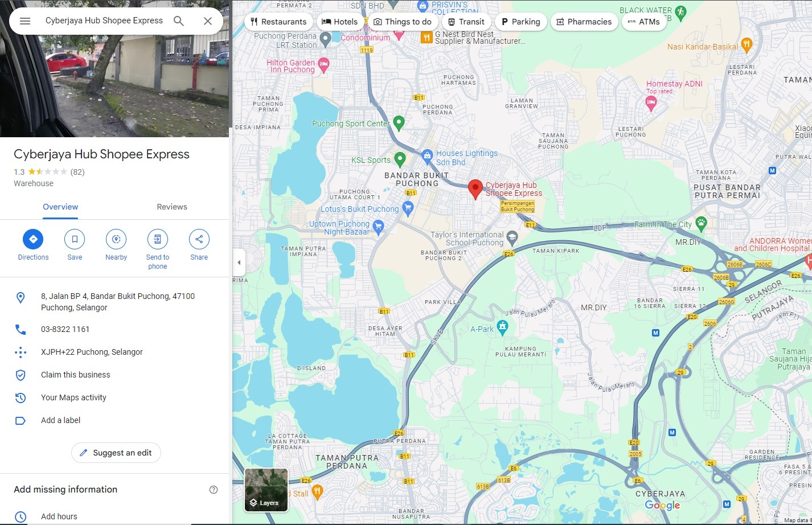Select the Pharmacies chip
The height and width of the screenshot is (525, 812).
[x=584, y=22]
